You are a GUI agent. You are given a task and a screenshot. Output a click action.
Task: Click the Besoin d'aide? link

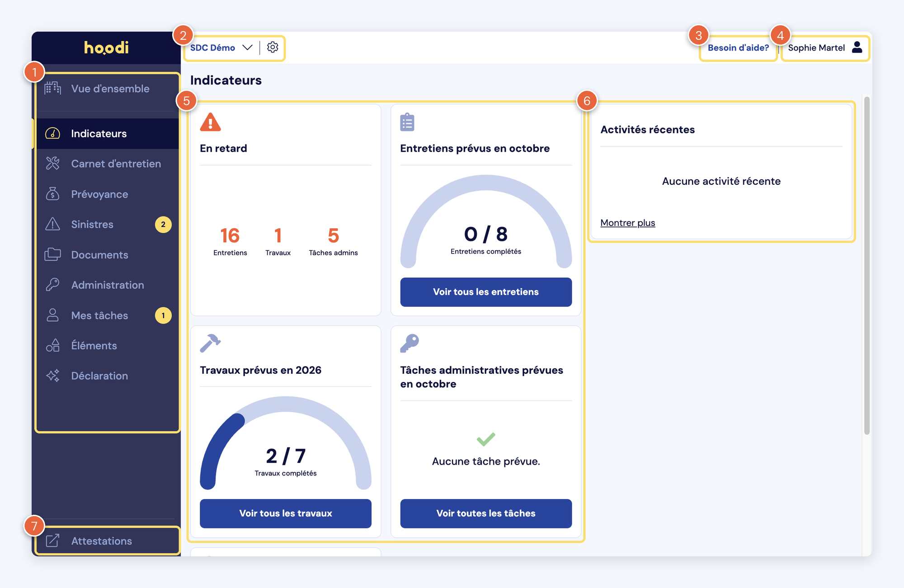(x=738, y=47)
